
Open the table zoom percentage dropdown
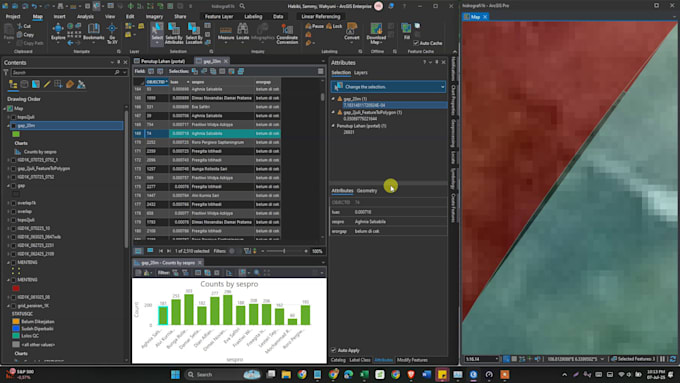[317, 251]
